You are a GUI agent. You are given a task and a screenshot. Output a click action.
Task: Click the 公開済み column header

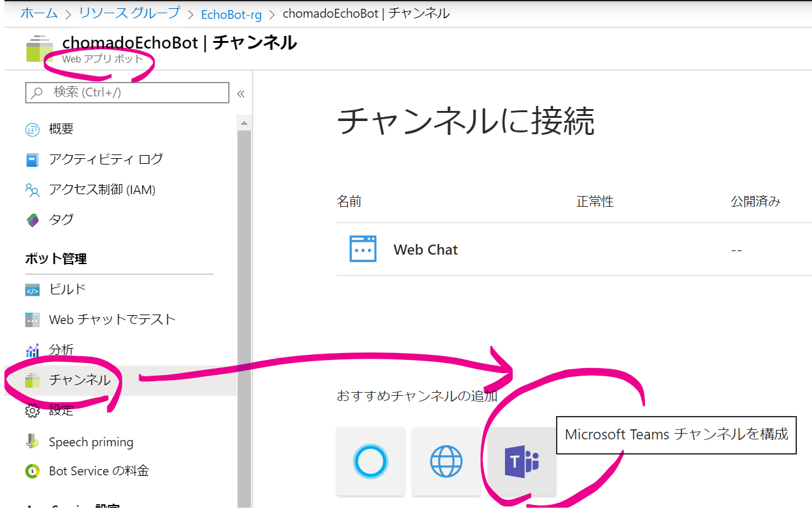[x=756, y=202]
